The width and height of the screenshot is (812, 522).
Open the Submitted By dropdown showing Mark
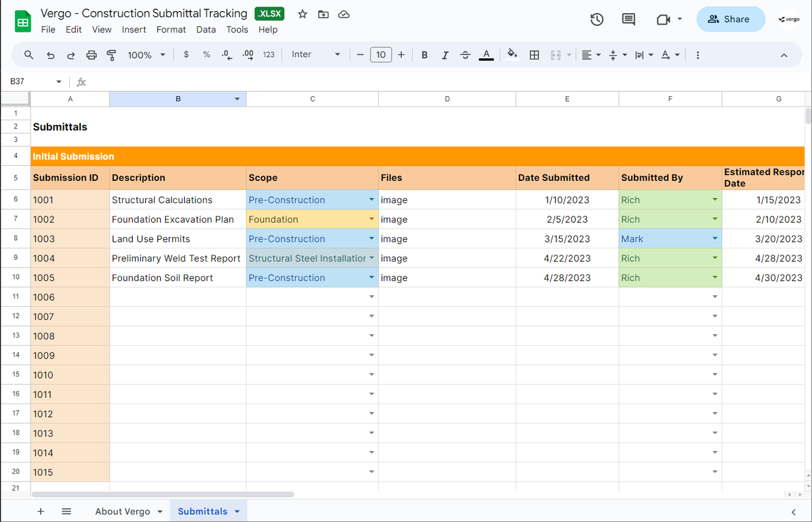(713, 238)
